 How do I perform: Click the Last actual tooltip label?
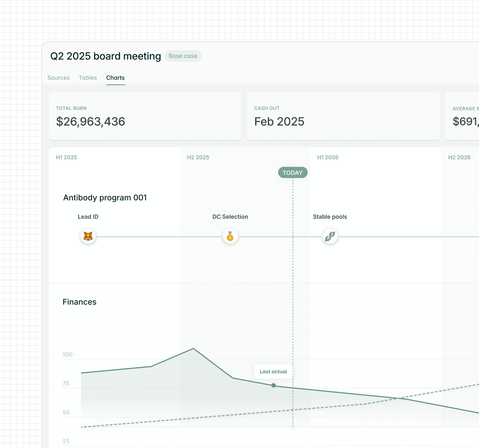point(273,371)
